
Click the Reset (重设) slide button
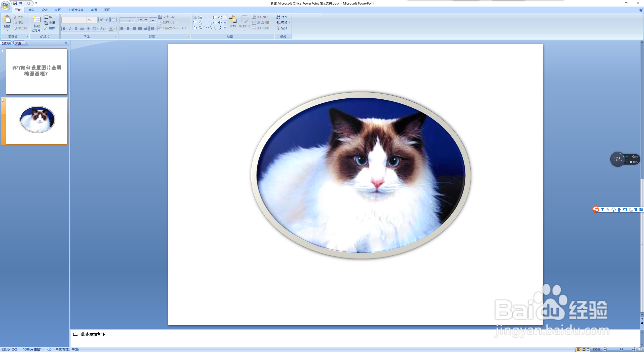point(50,23)
